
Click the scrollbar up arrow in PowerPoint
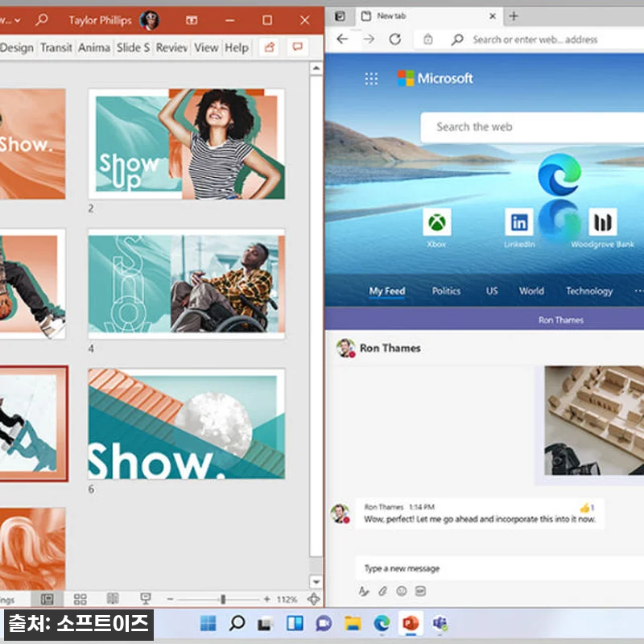(x=316, y=68)
